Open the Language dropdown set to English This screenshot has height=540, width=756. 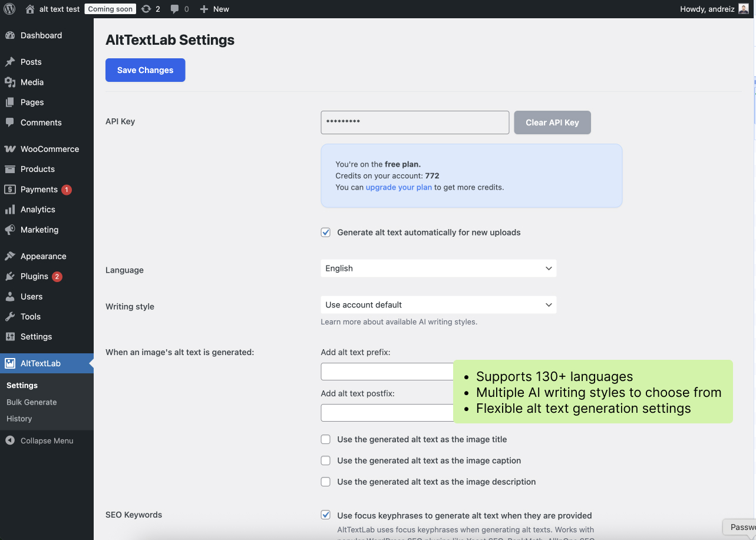(438, 269)
